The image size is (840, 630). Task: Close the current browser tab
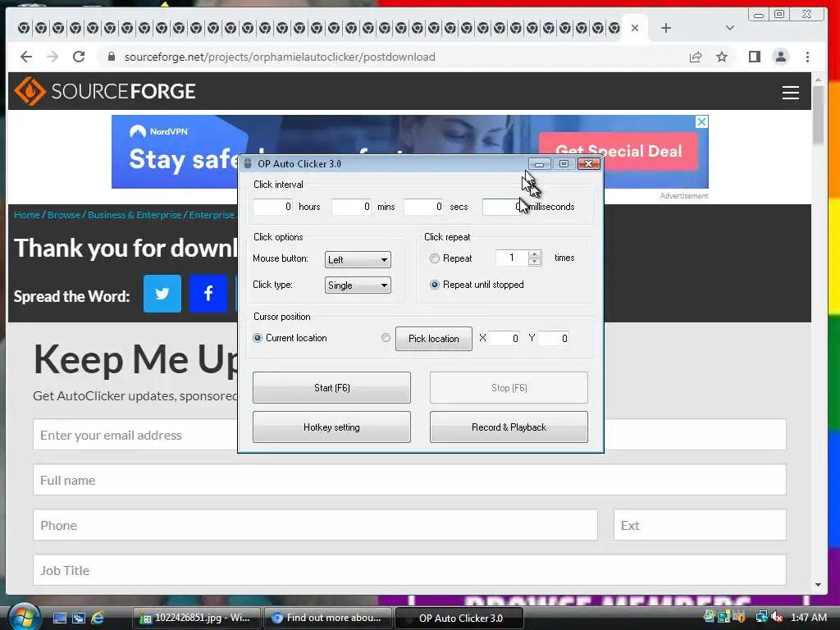tap(635, 28)
